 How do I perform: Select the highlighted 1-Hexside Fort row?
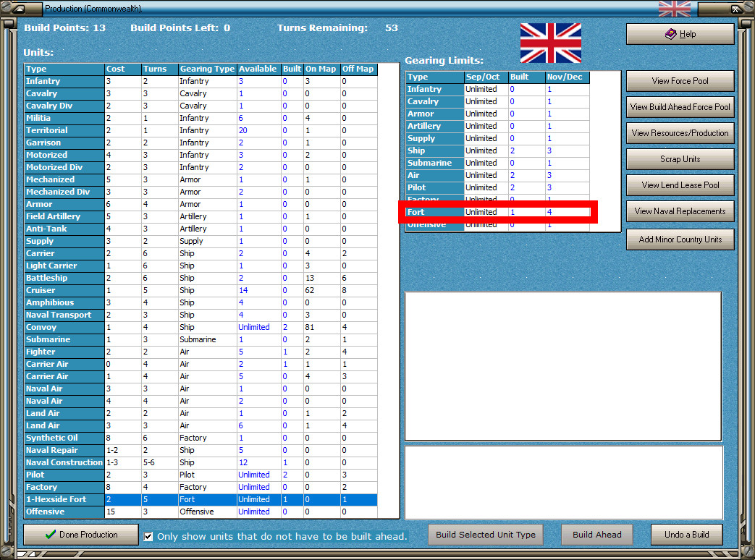[x=201, y=499]
